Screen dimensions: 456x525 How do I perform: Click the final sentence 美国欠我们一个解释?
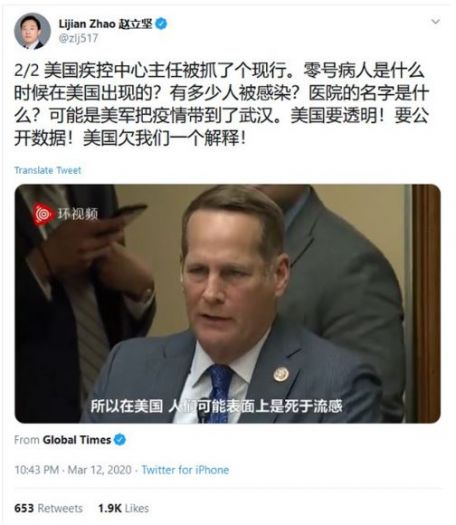click(x=165, y=138)
